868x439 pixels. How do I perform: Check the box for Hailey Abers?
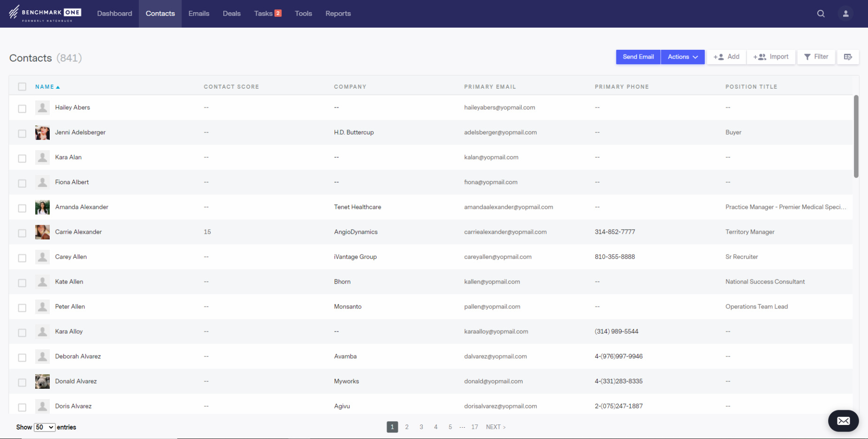point(22,108)
